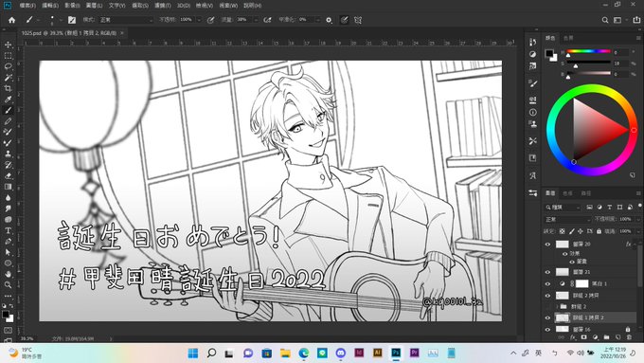Hide 群組 1 拷貝 2 layer eye
This screenshot has width=644, height=363.
[x=547, y=318]
